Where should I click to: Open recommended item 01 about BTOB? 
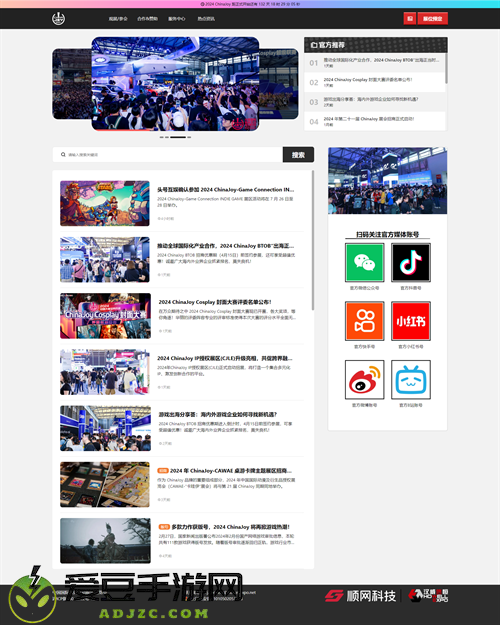374,63
